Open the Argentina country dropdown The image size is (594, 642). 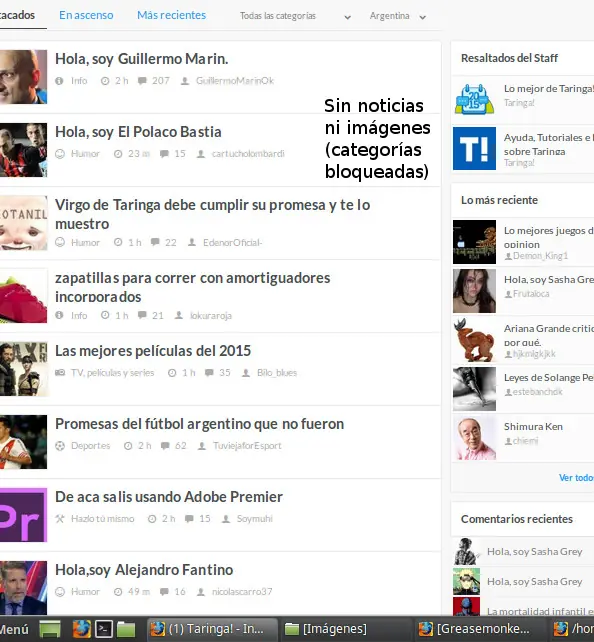tap(398, 16)
